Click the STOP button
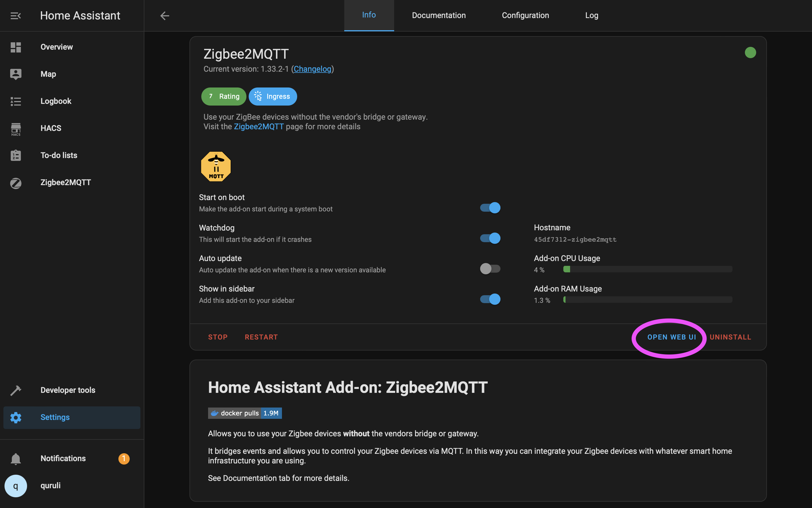This screenshot has width=812, height=508. pyautogui.click(x=218, y=337)
